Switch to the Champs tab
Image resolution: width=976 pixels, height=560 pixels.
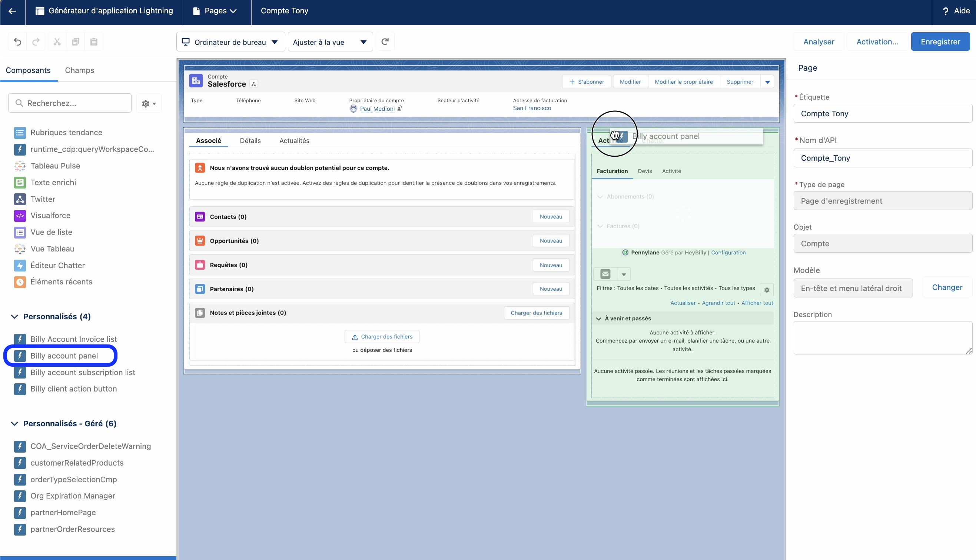click(80, 70)
